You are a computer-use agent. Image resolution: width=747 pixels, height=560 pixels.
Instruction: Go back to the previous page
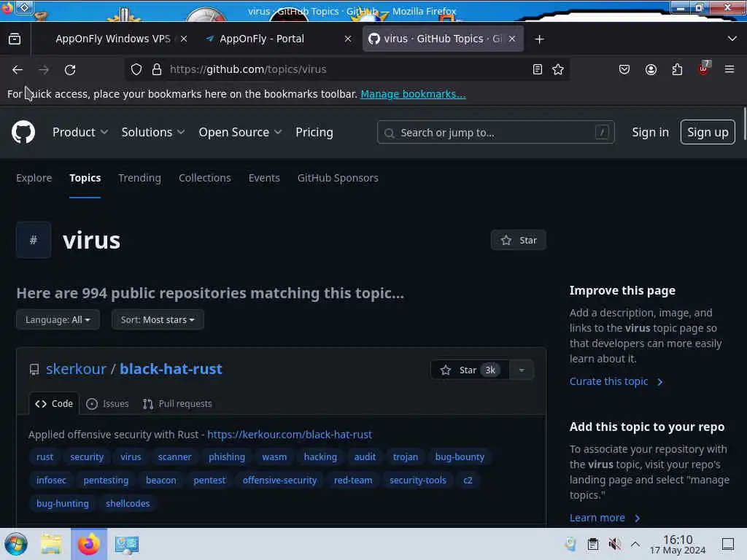[x=18, y=69]
